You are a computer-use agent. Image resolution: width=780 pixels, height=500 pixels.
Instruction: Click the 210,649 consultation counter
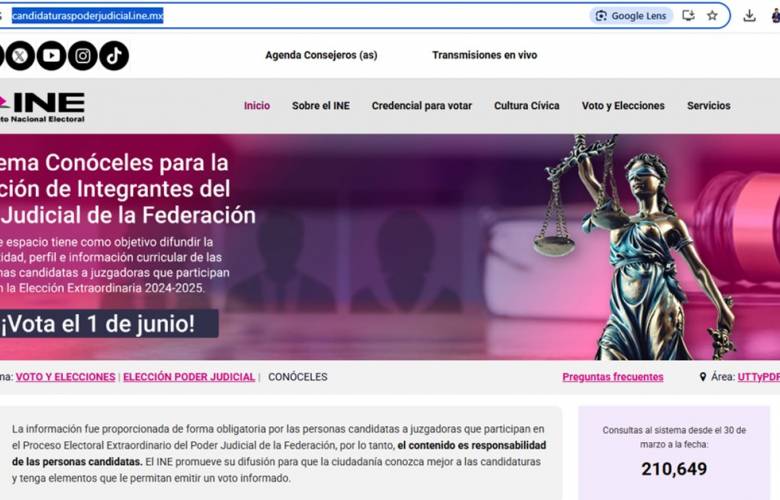[674, 469]
